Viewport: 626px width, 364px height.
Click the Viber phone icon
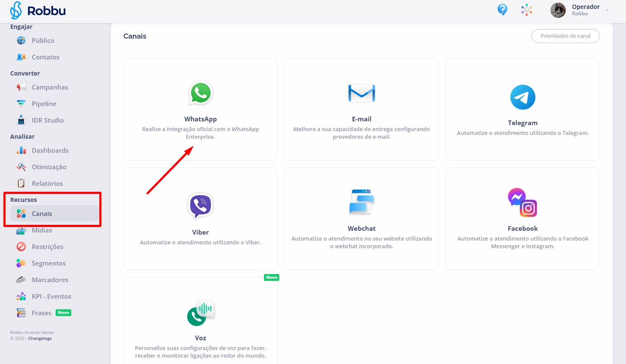coord(200,206)
